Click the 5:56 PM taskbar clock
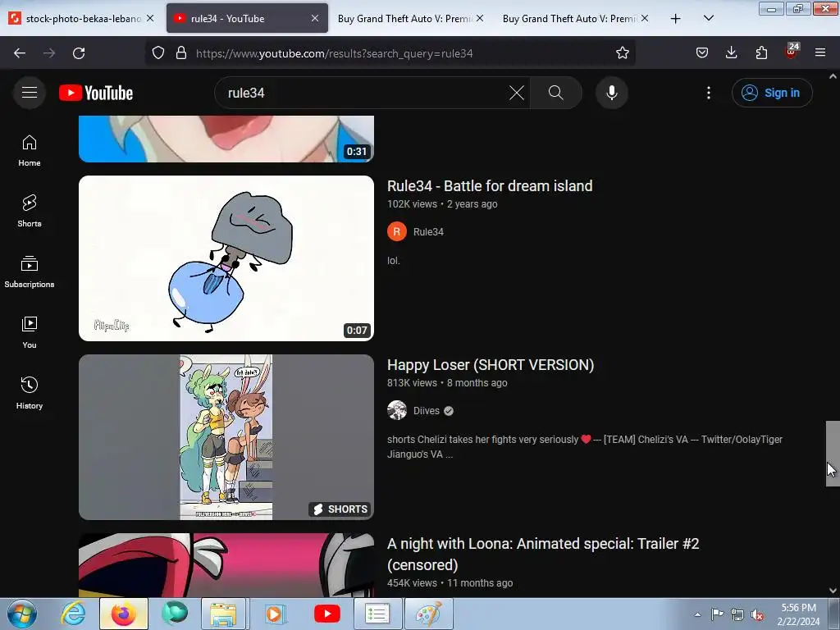This screenshot has width=840, height=630. pyautogui.click(x=798, y=614)
